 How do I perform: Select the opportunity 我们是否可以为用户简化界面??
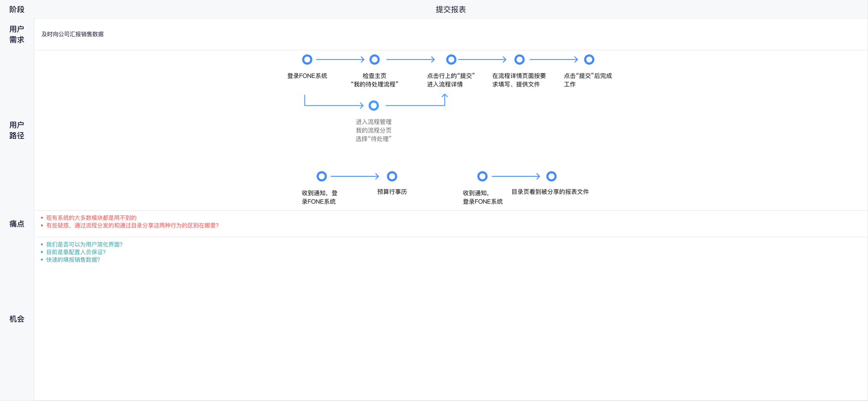pyautogui.click(x=84, y=245)
